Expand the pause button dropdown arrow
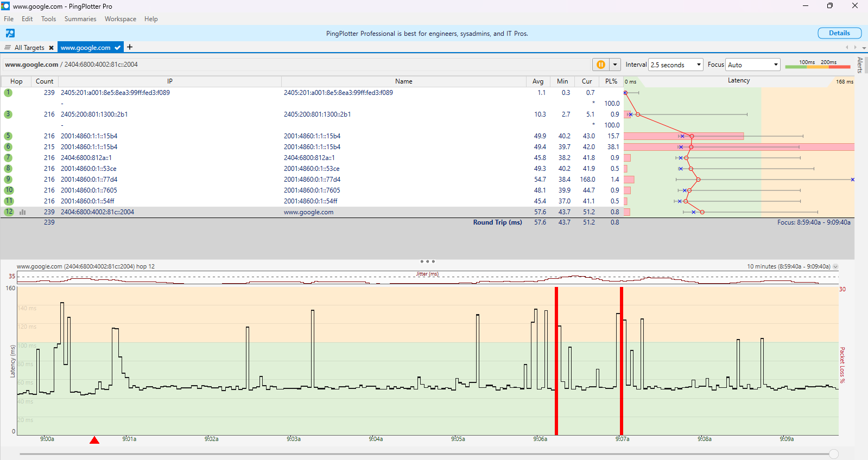The image size is (868, 460). (615, 65)
